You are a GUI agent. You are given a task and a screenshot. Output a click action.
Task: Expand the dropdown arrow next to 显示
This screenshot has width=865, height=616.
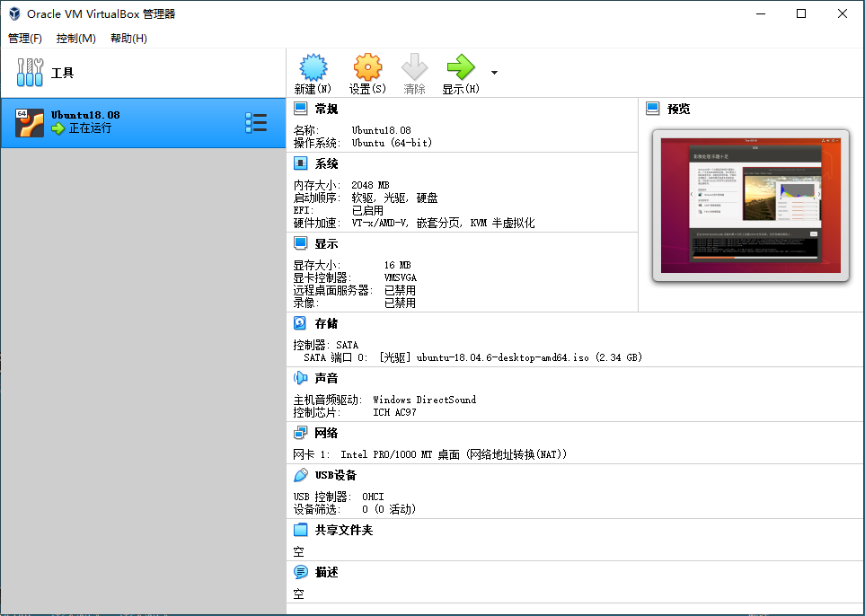point(494,73)
